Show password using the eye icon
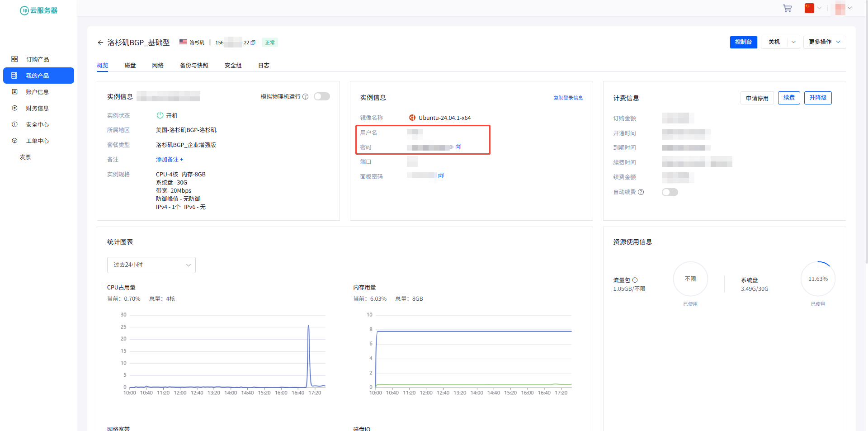The height and width of the screenshot is (431, 868). pyautogui.click(x=451, y=147)
